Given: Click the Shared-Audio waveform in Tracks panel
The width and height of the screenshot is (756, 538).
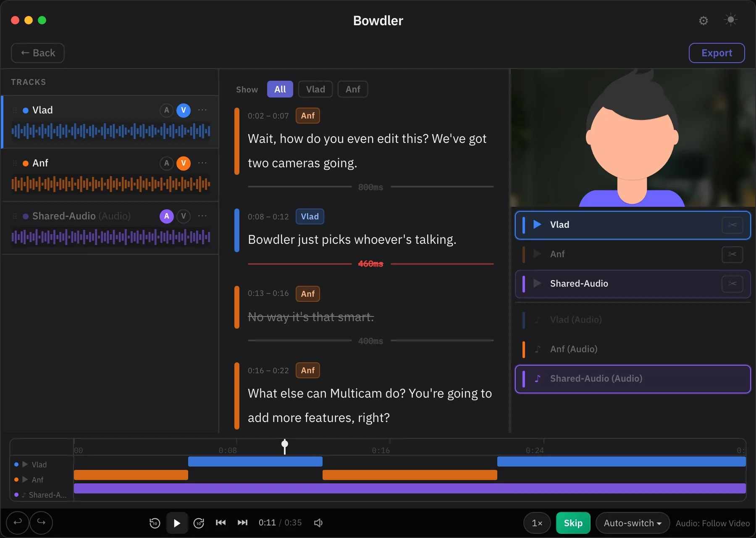Looking at the screenshot, I should (x=111, y=237).
